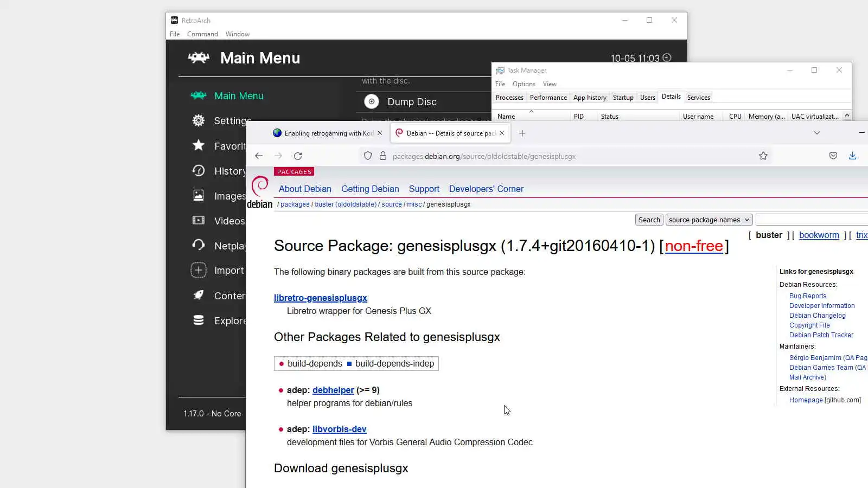Click the Debian package search input field
This screenshot has width=868, height=488.
[x=812, y=220]
